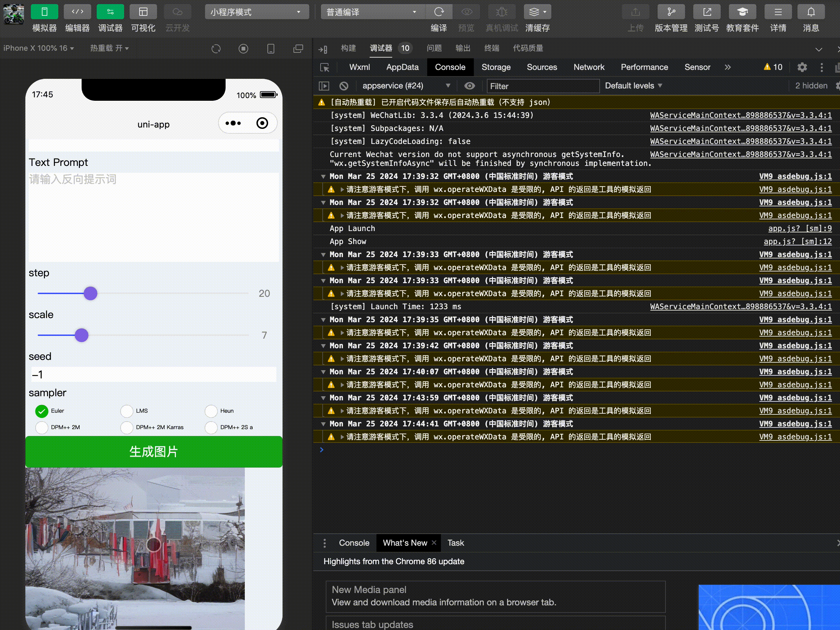Image resolution: width=840 pixels, height=630 pixels.
Task: Detach the simulator window icon
Action: [299, 49]
